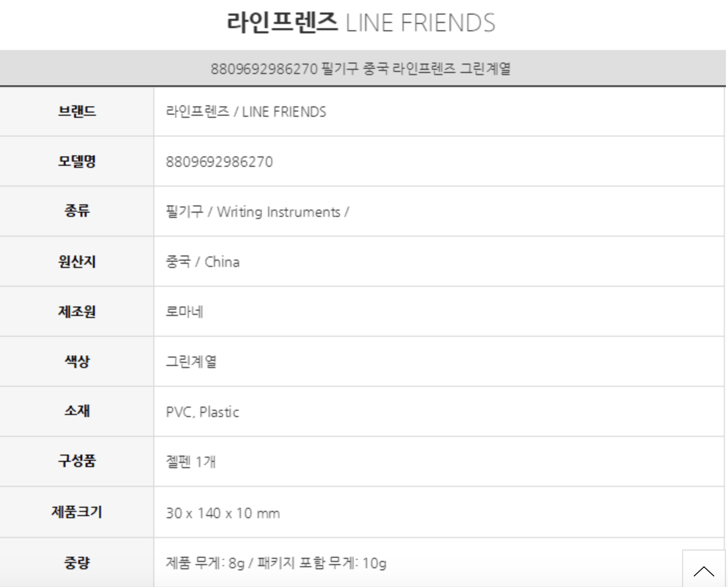Viewport: 728px width, 587px height.
Task: Click the manufacturer value 로마네
Action: click(x=185, y=312)
